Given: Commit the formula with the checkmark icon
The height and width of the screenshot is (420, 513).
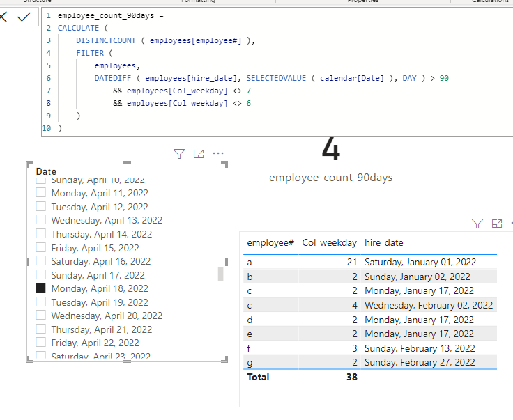Looking at the screenshot, I should [x=24, y=16].
